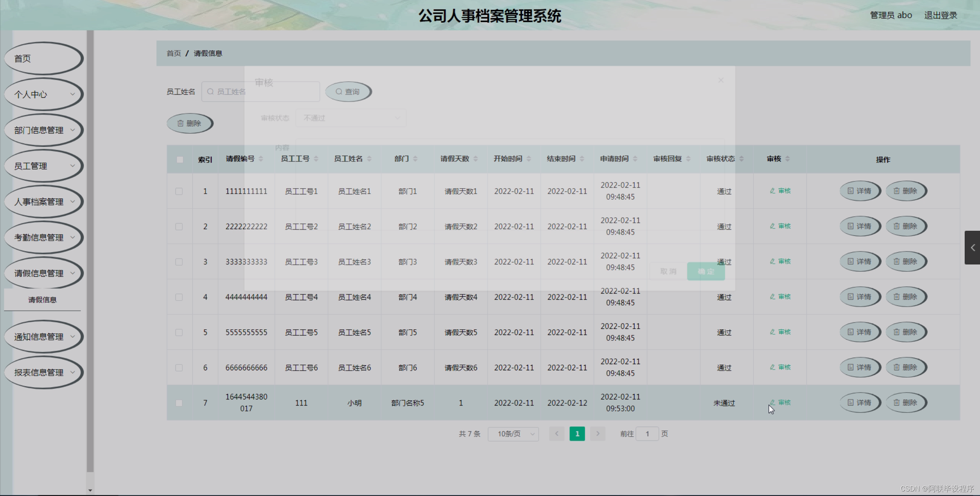Click the 审核 pencil icon on 小明's row
980x496 pixels.
click(x=772, y=402)
